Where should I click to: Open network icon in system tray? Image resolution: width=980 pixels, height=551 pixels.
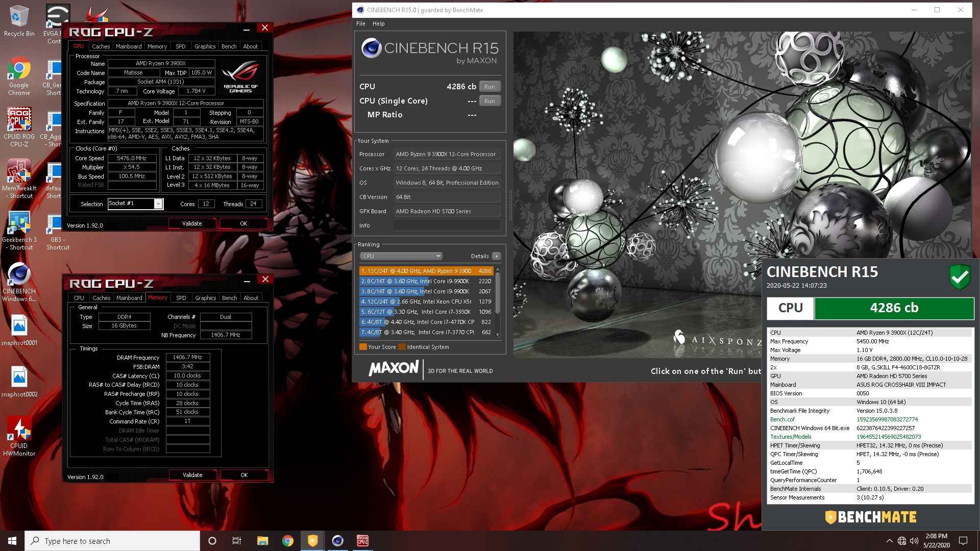pos(902,541)
